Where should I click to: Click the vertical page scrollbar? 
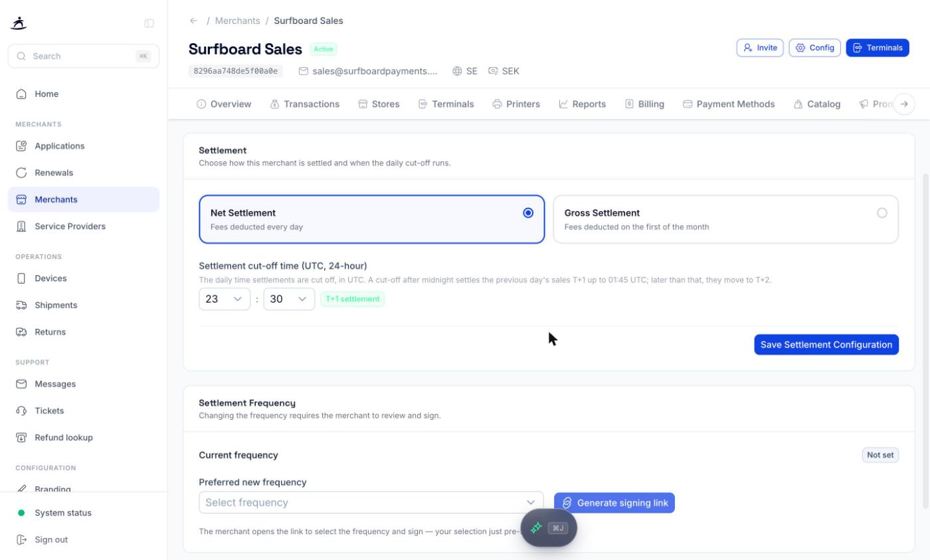coord(926,340)
